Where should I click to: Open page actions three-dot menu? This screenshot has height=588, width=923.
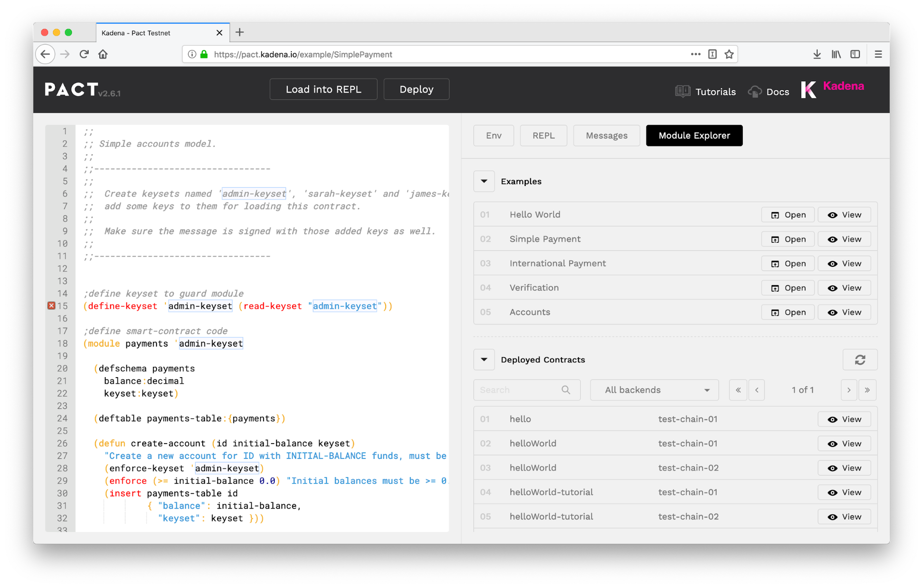tap(695, 54)
